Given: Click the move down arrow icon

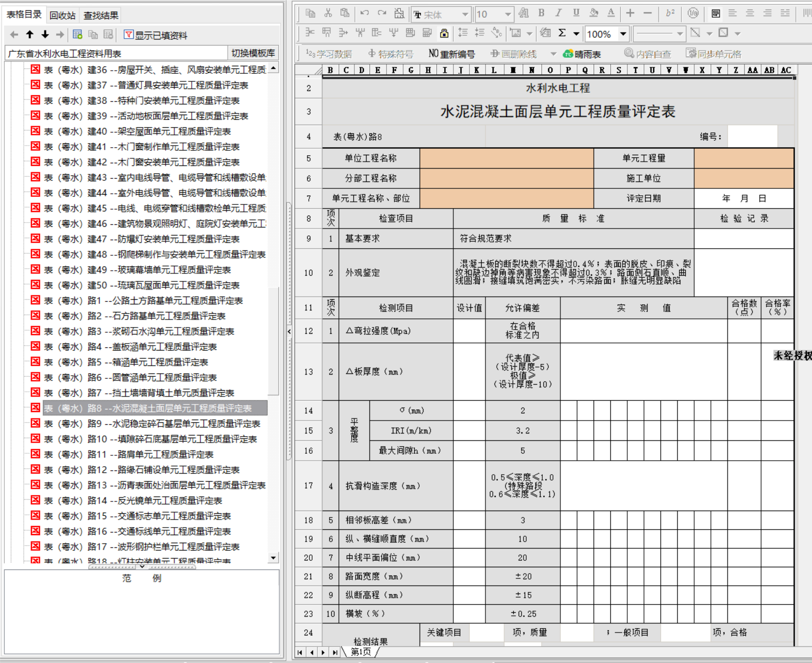Looking at the screenshot, I should point(45,35).
